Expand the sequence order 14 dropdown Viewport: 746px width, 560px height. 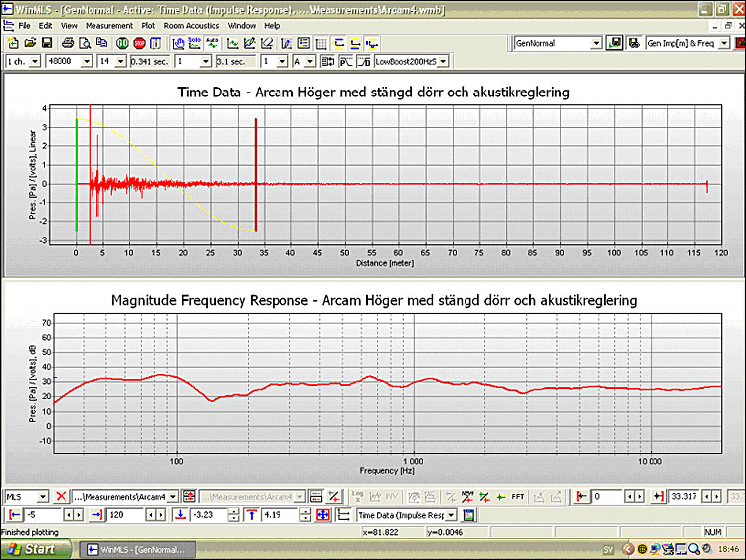[120, 62]
